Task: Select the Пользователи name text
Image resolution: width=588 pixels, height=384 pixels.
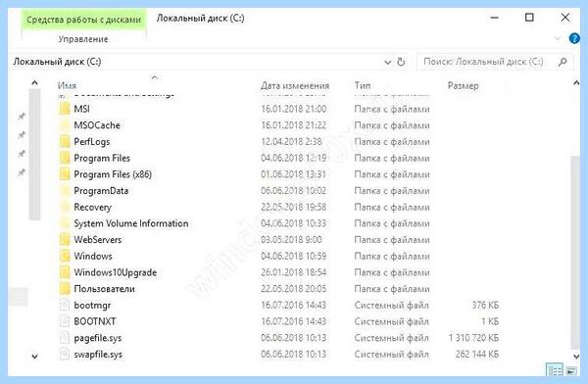Action: click(104, 289)
